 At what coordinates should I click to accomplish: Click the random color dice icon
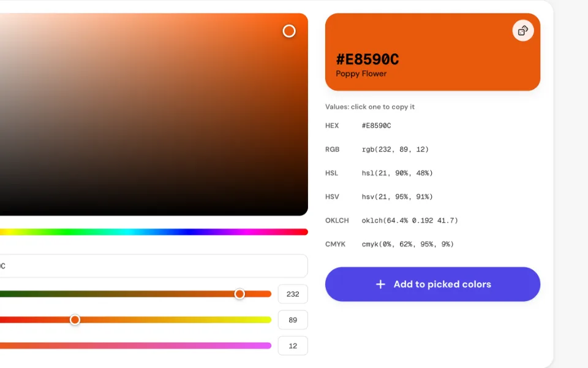[522, 31]
